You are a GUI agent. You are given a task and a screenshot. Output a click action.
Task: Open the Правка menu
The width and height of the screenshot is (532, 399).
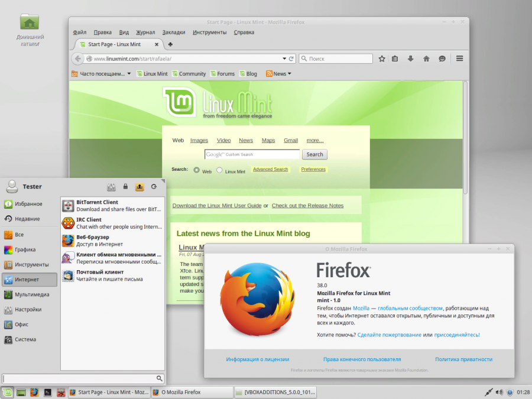(x=103, y=33)
